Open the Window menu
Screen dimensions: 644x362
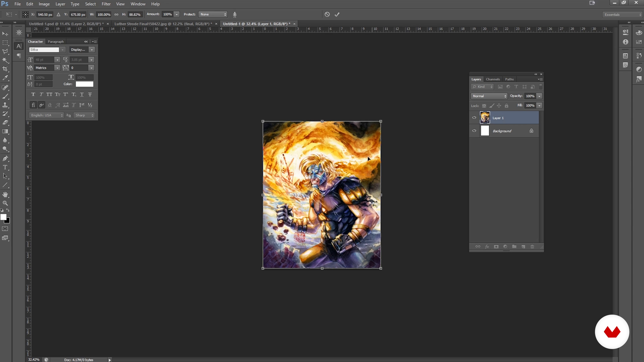[x=138, y=4]
